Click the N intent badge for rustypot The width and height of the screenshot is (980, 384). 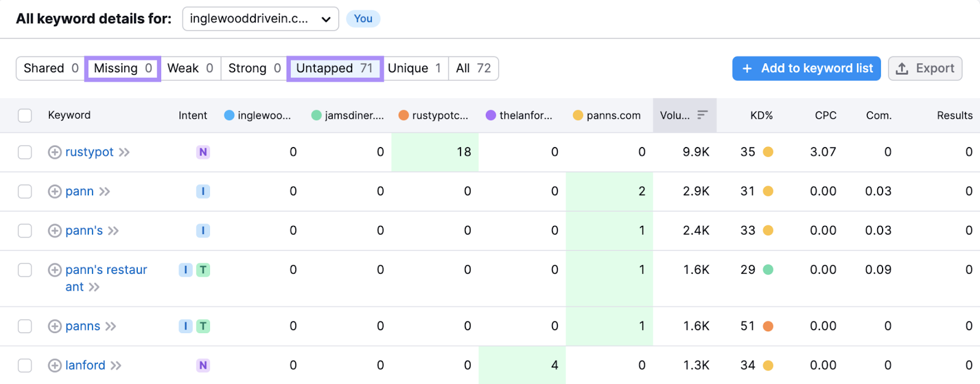tap(203, 152)
